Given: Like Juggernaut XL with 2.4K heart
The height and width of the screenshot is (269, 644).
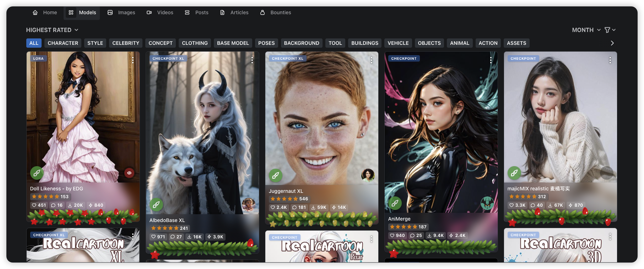Looking at the screenshot, I should 279,207.
